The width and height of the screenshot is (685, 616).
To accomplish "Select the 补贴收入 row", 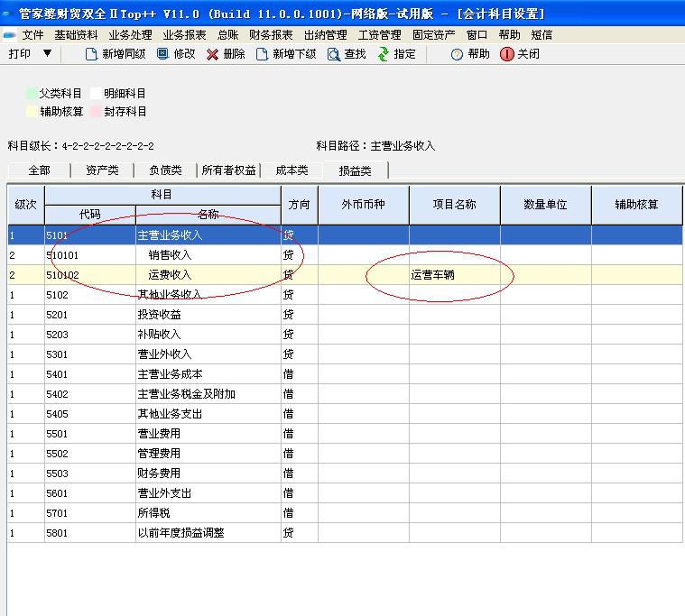I will (345, 335).
